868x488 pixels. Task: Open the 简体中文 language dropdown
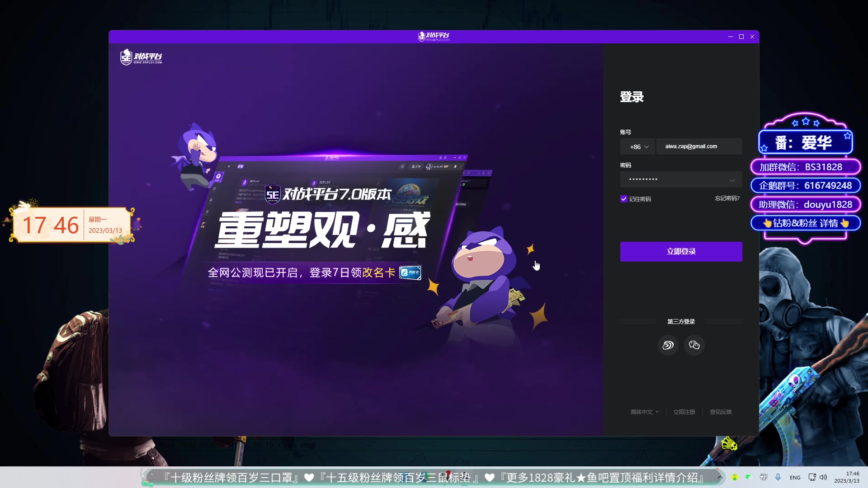tap(644, 412)
